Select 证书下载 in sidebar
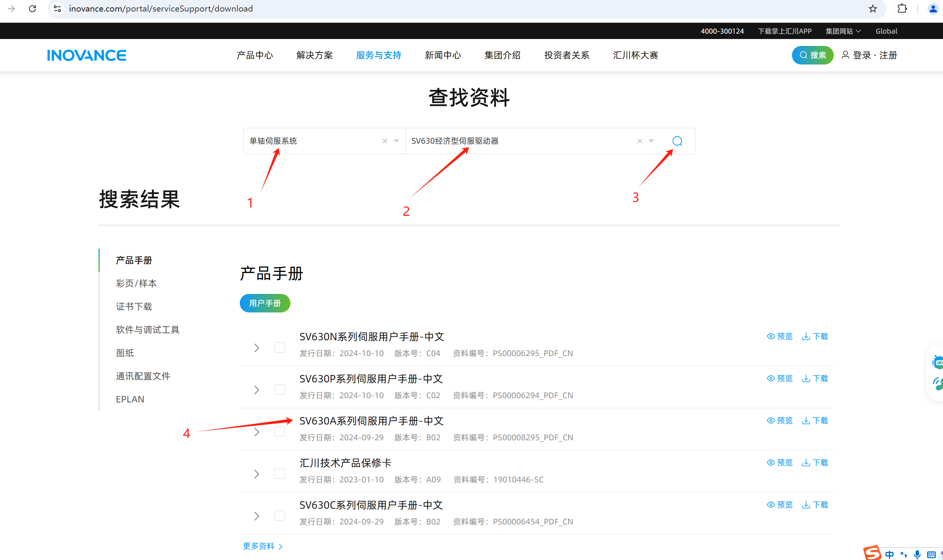The height and width of the screenshot is (560, 943). pyautogui.click(x=134, y=307)
